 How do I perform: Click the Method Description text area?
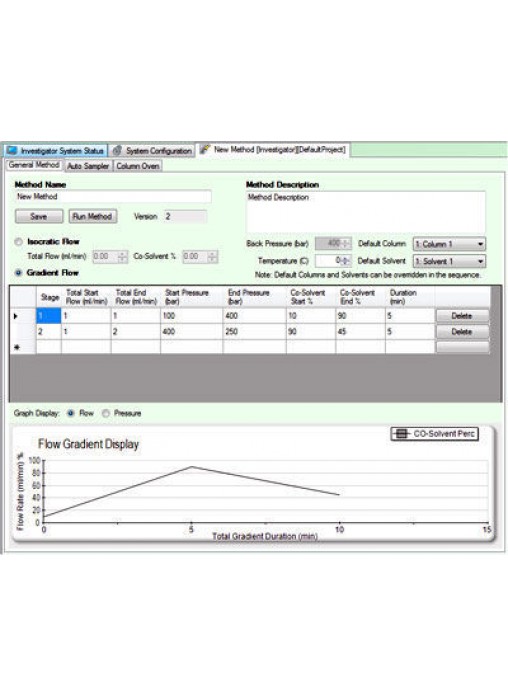coord(365,212)
